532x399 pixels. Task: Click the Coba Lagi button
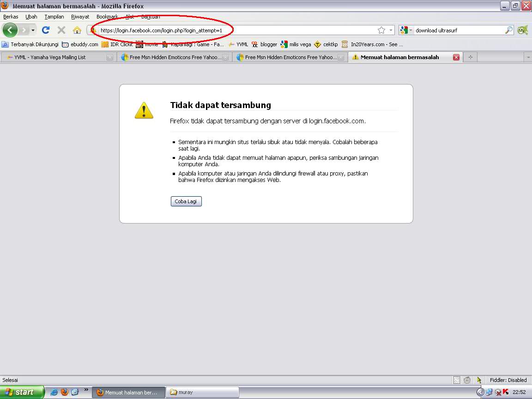[186, 201]
